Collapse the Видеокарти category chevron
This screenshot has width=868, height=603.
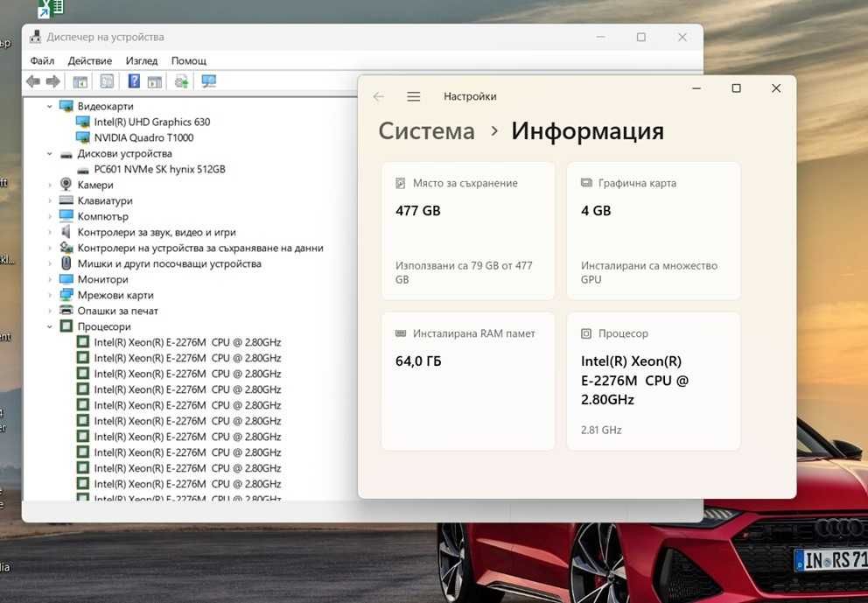click(50, 106)
